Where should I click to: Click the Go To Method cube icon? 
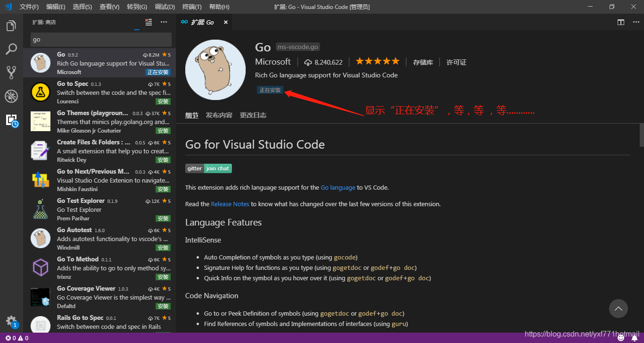tap(41, 268)
